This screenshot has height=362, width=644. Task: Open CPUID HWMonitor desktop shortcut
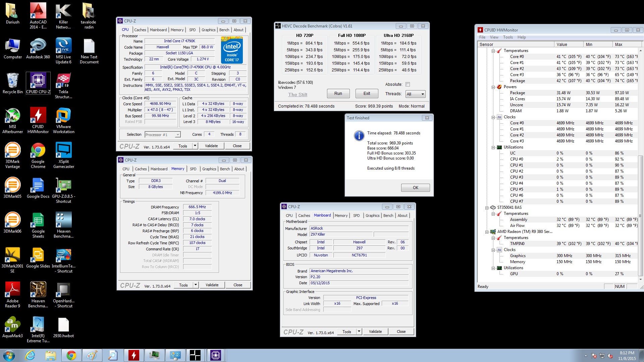pyautogui.click(x=38, y=121)
